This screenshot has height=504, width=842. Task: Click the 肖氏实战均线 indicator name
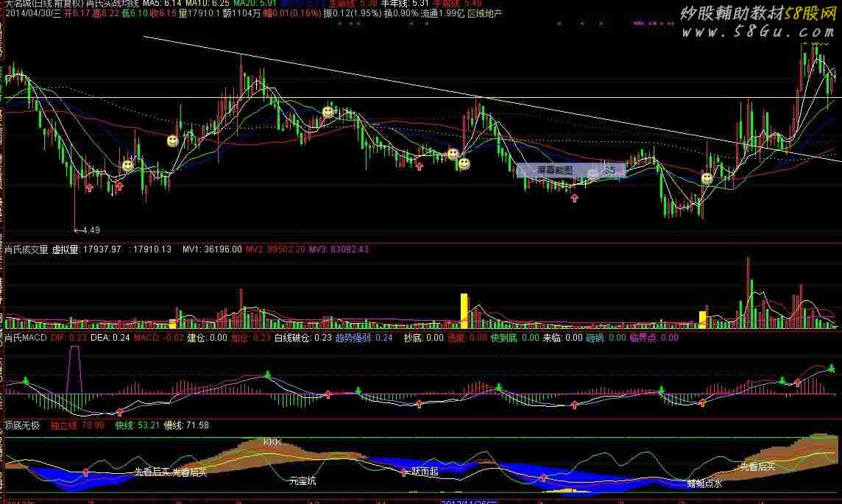coord(112,3)
